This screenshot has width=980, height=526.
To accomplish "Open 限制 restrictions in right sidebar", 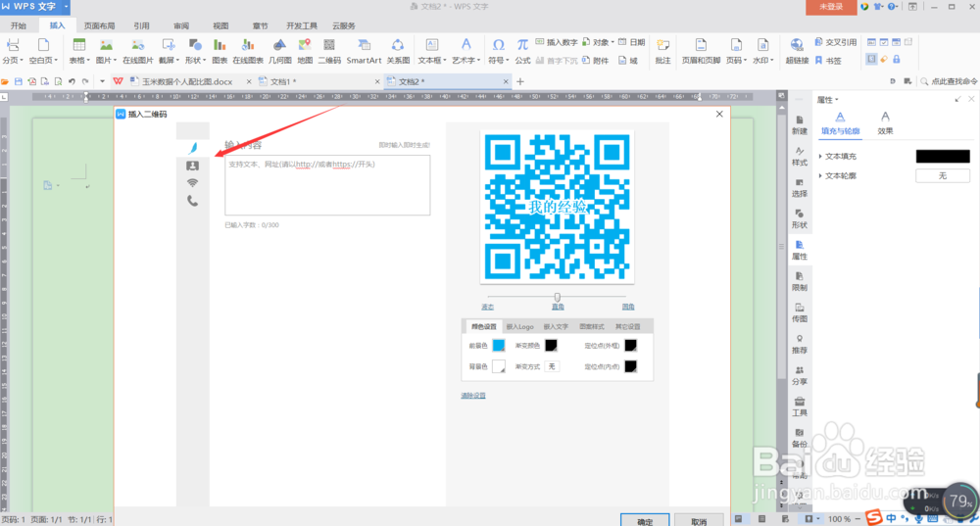I will pyautogui.click(x=800, y=281).
